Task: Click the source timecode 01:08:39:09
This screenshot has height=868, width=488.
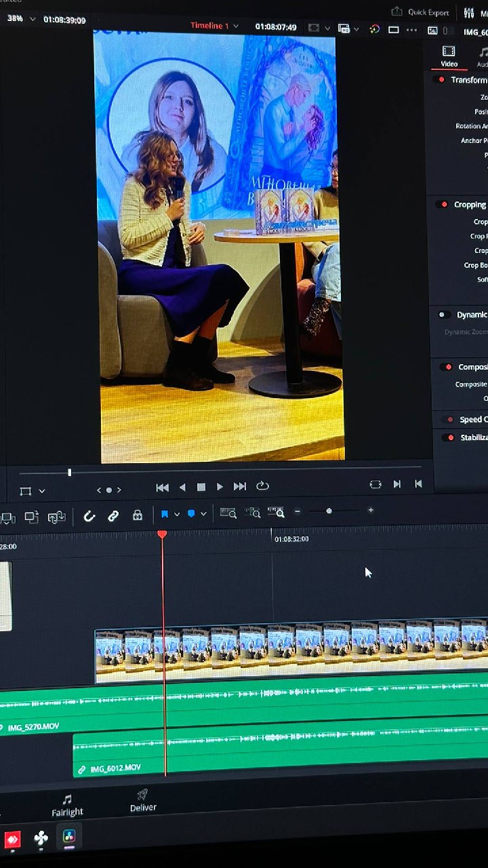Action: 64,20
